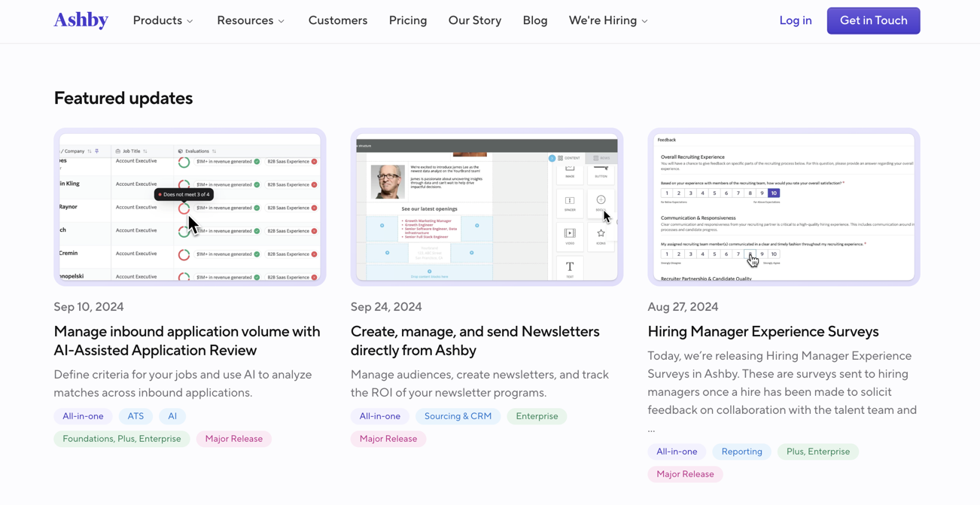Screen dimensions: 980x505
Task: Select the Foundations, Plus, Enterprise tag
Action: 122,439
